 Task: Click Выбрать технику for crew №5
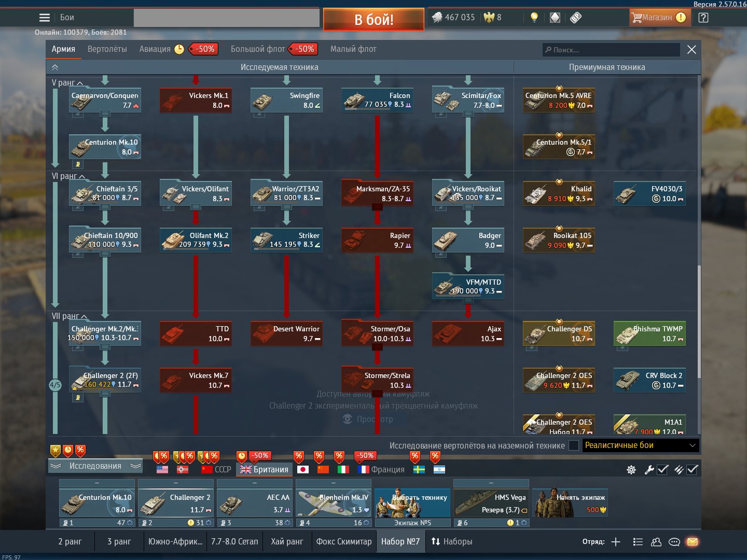click(412, 502)
